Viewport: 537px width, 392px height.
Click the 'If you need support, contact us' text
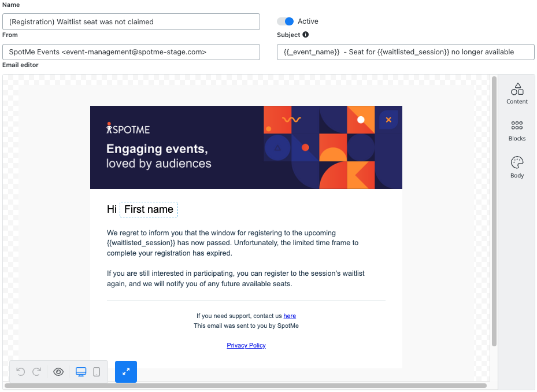pos(239,316)
